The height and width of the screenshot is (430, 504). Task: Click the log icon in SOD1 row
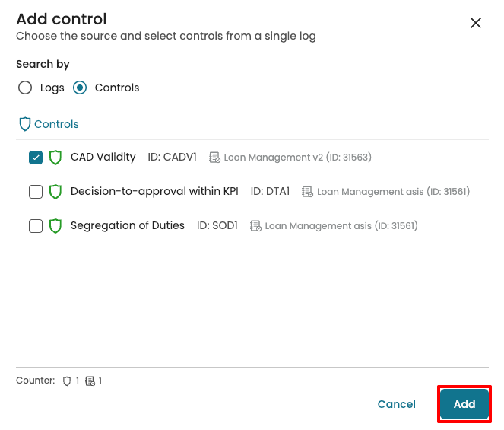[x=256, y=226]
